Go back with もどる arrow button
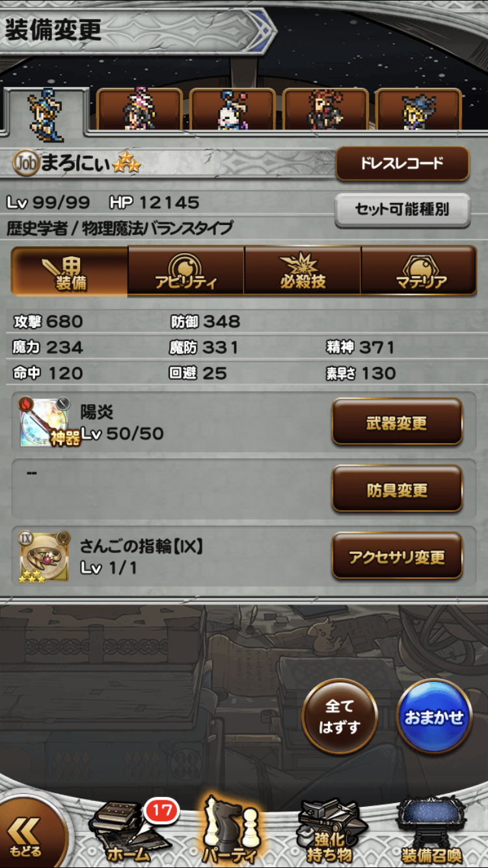 (27, 836)
